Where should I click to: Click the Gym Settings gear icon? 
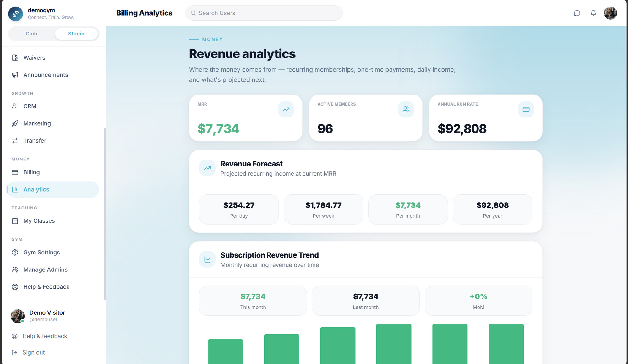point(15,253)
